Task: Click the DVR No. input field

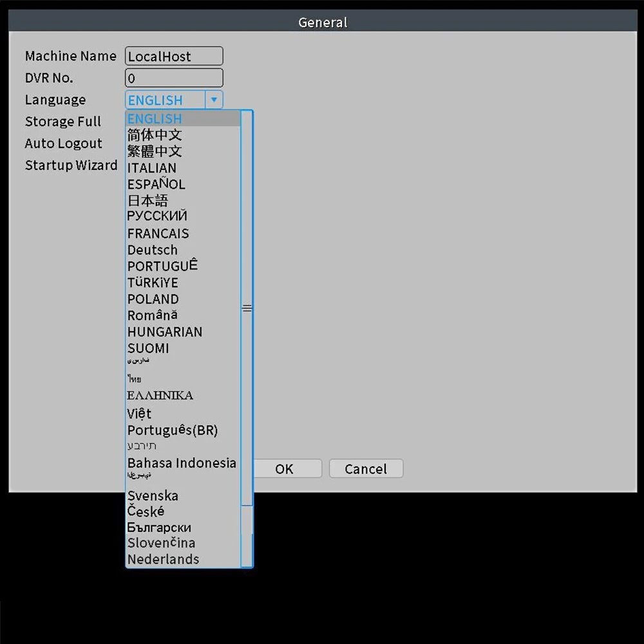Action: pyautogui.click(x=174, y=78)
